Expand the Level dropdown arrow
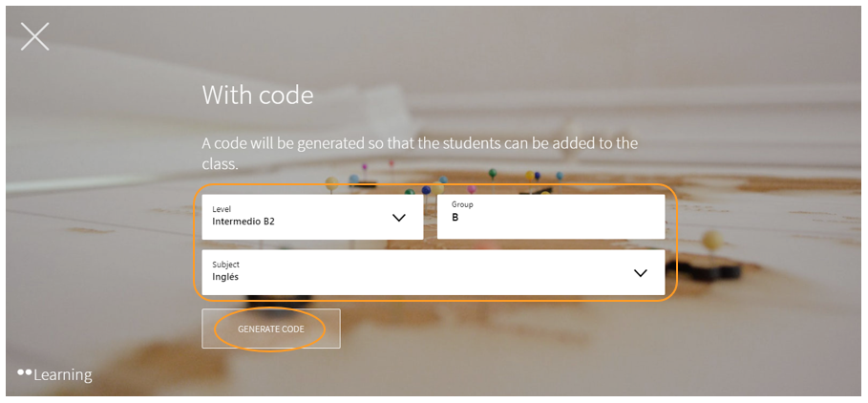 click(399, 218)
